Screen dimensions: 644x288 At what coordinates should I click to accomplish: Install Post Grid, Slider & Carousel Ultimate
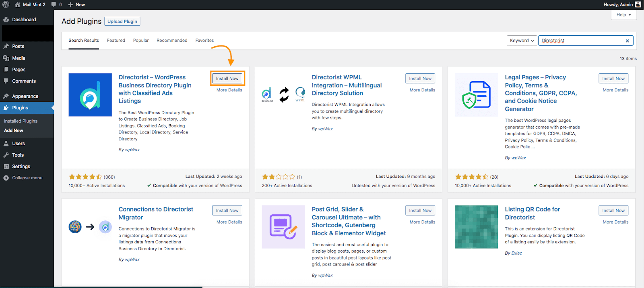420,210
